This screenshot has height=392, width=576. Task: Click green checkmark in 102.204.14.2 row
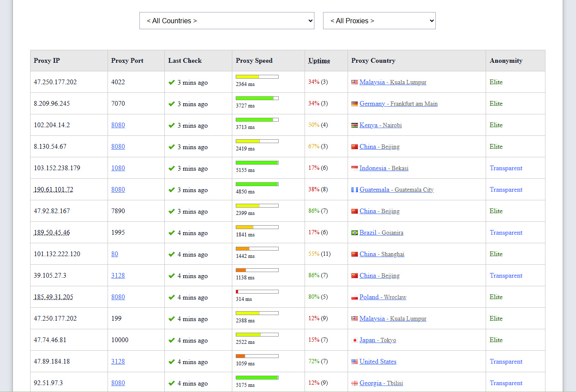(172, 125)
